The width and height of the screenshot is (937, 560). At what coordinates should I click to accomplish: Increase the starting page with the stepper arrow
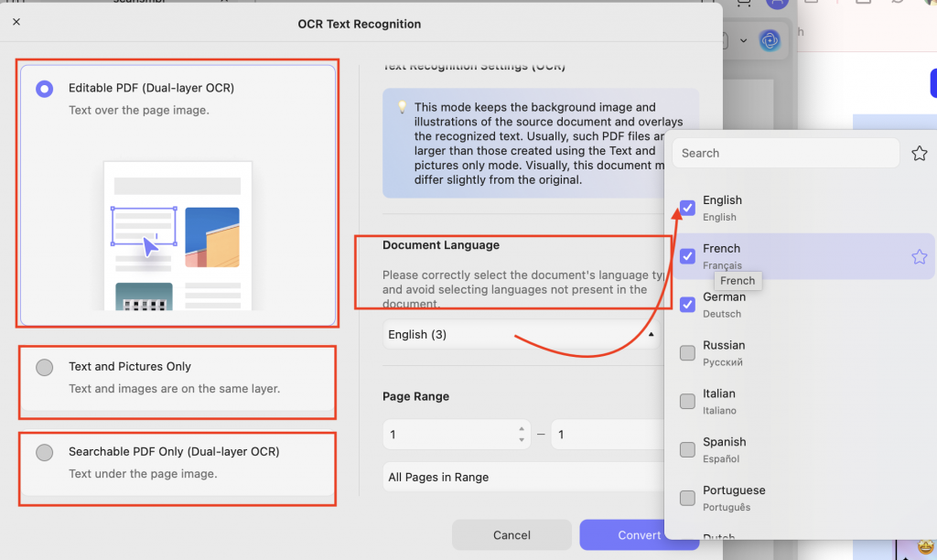click(x=522, y=429)
